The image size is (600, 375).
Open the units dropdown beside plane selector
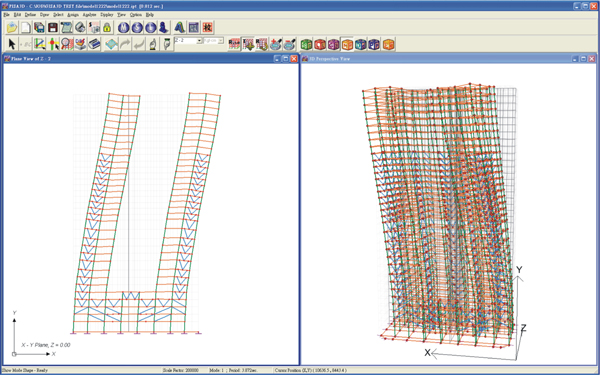pos(220,41)
